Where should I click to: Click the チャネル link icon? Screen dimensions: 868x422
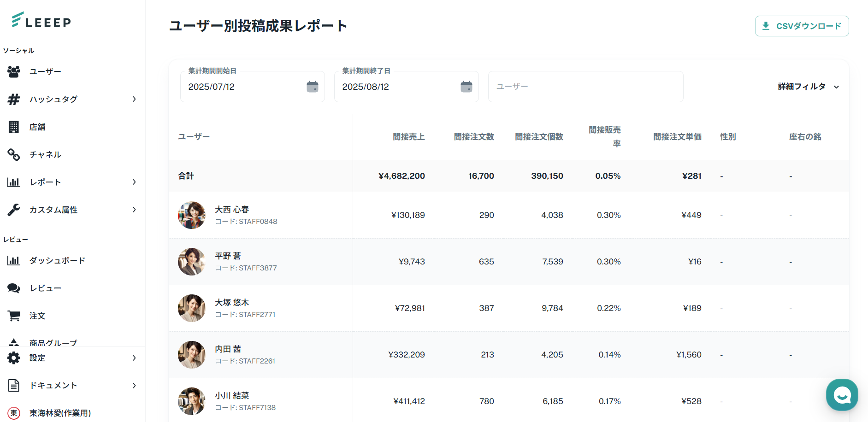click(x=14, y=154)
